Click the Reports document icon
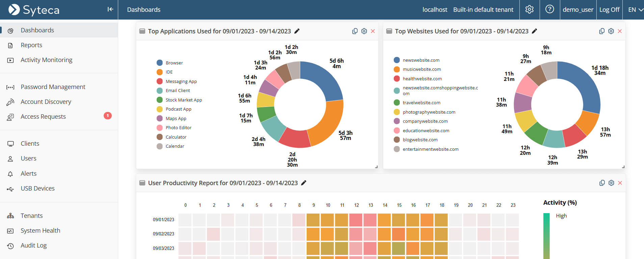 (x=10, y=46)
